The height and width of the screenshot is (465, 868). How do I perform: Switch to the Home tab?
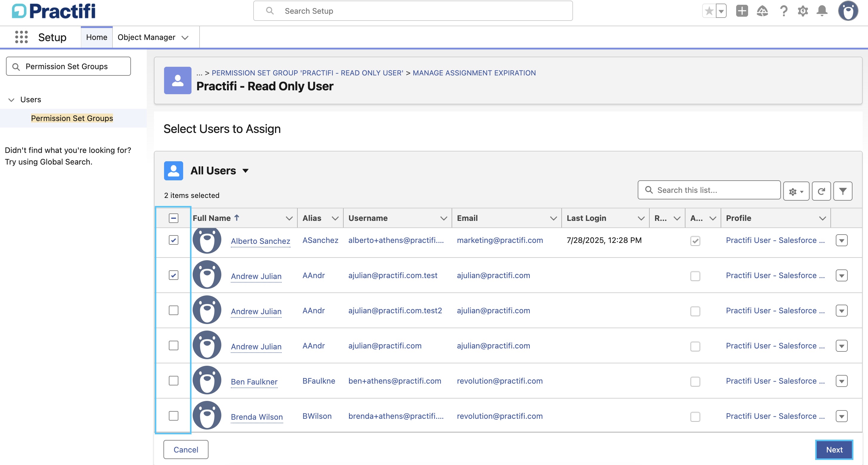coord(97,37)
